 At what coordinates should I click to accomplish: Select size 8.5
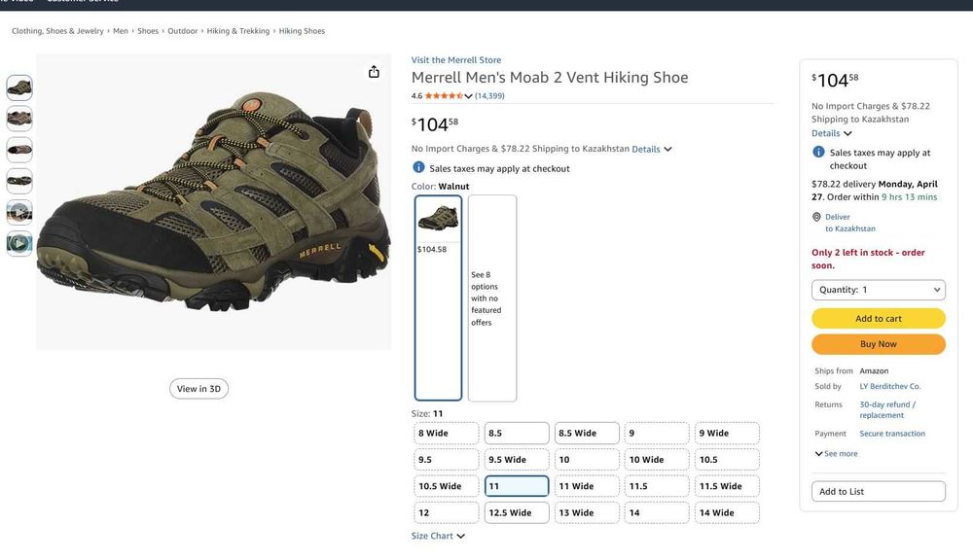coord(517,433)
